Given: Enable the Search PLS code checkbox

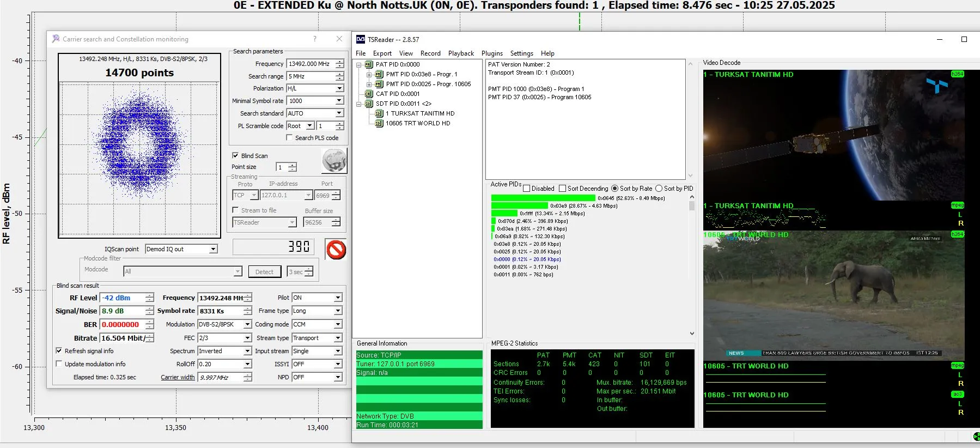Looking at the screenshot, I should pos(289,138).
